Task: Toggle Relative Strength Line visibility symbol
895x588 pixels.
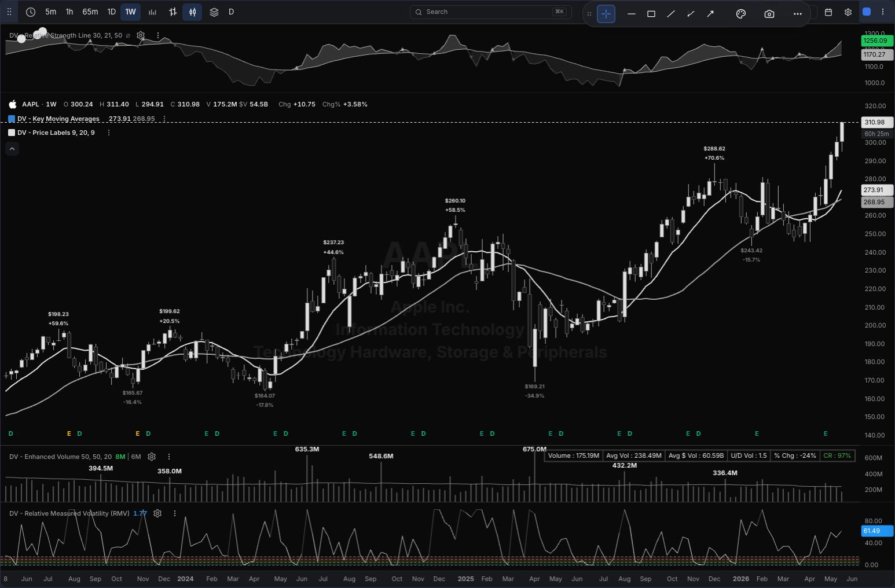Action: pyautogui.click(x=128, y=35)
